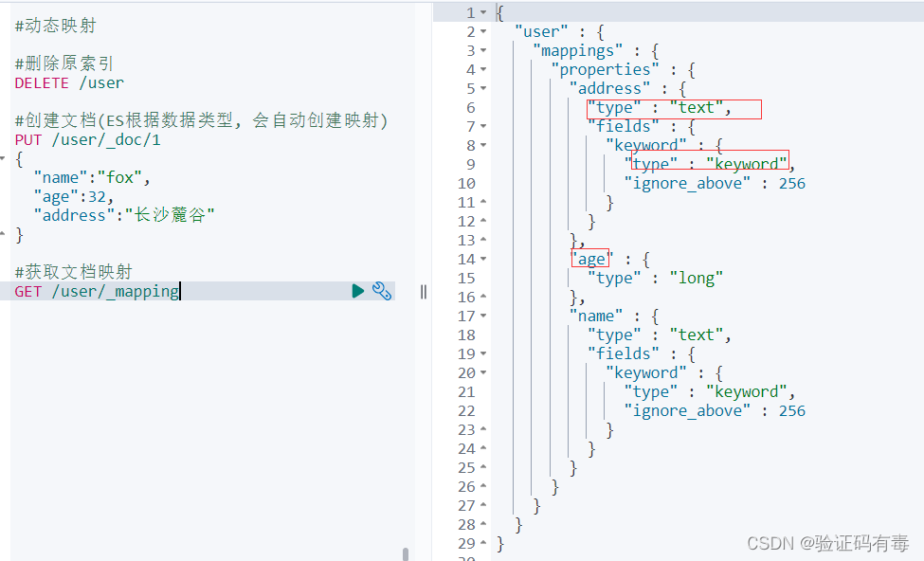The image size is (924, 561).
Task: Click the #获取文档映射 comment
Action: [74, 272]
